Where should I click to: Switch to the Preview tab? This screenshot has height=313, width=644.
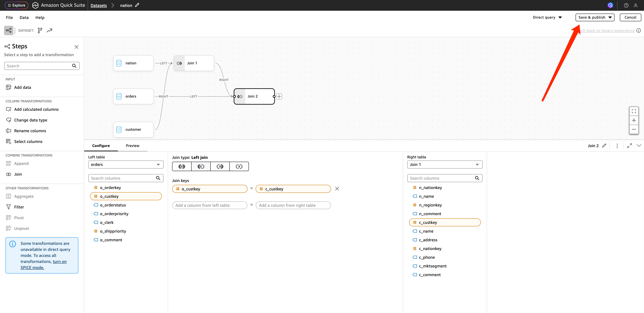pos(132,146)
